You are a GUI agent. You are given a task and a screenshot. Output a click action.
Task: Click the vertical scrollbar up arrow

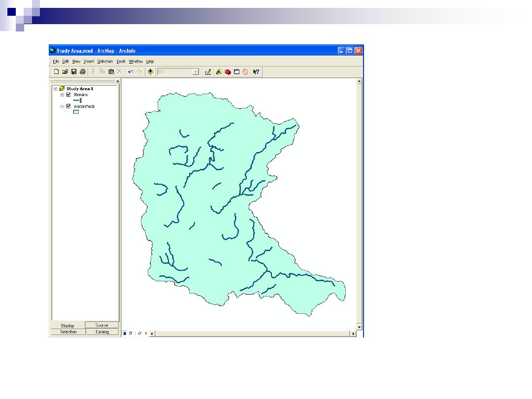point(359,81)
